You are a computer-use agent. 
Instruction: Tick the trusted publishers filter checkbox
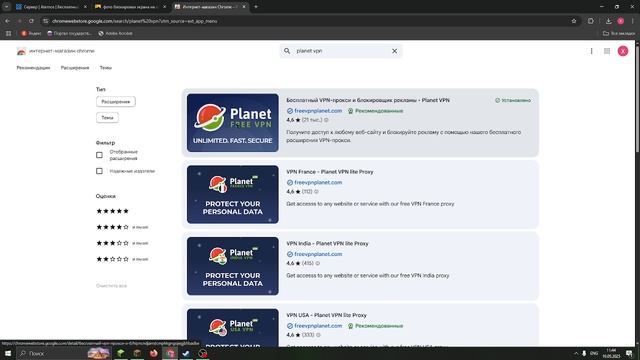[x=99, y=171]
